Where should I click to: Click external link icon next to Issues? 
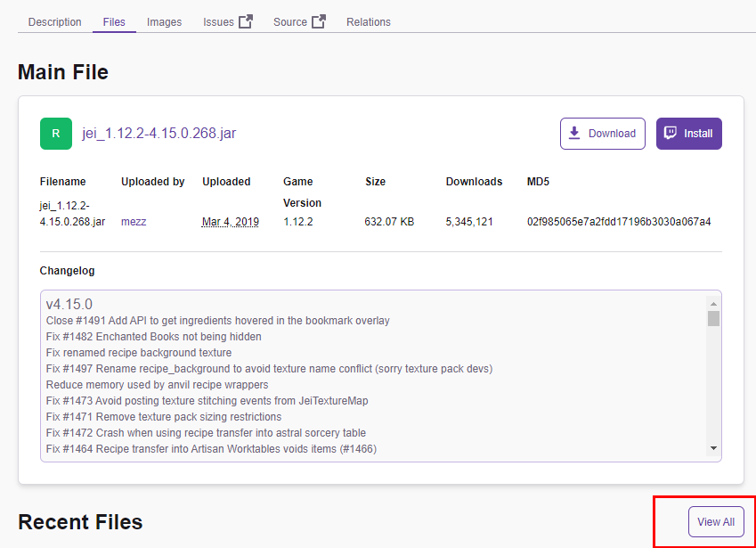click(246, 21)
